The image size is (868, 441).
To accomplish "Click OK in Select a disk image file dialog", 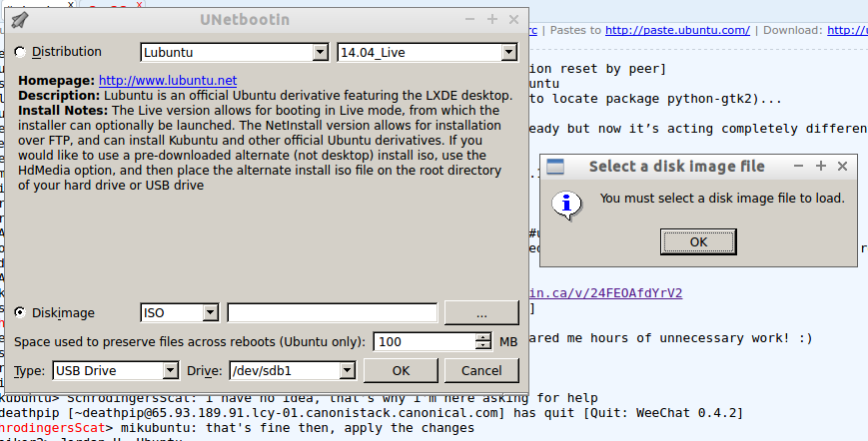I will [x=698, y=242].
